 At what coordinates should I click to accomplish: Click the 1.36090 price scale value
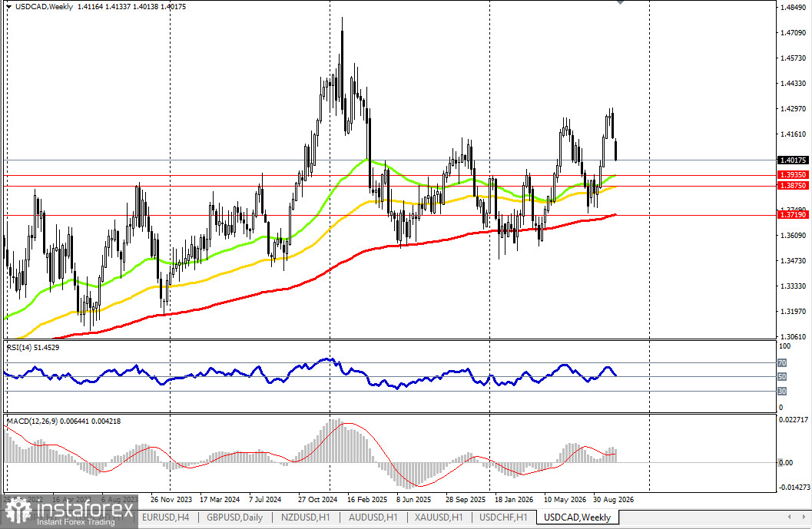(793, 236)
